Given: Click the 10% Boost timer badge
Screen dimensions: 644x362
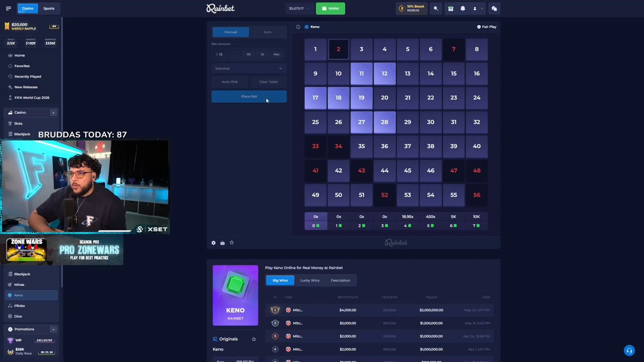Looking at the screenshot, I should (411, 9).
